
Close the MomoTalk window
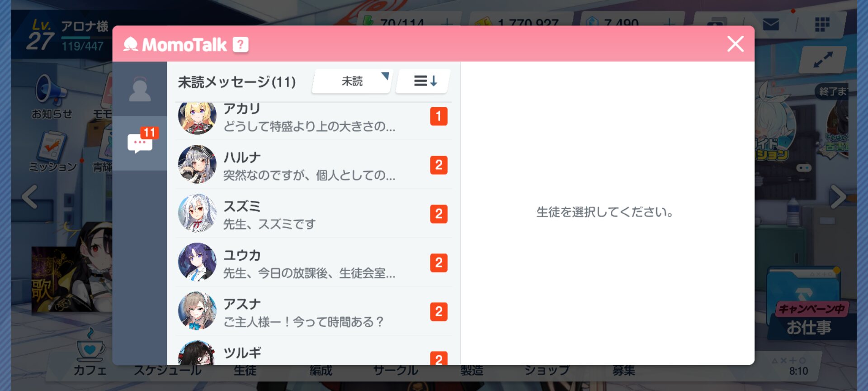pyautogui.click(x=736, y=44)
